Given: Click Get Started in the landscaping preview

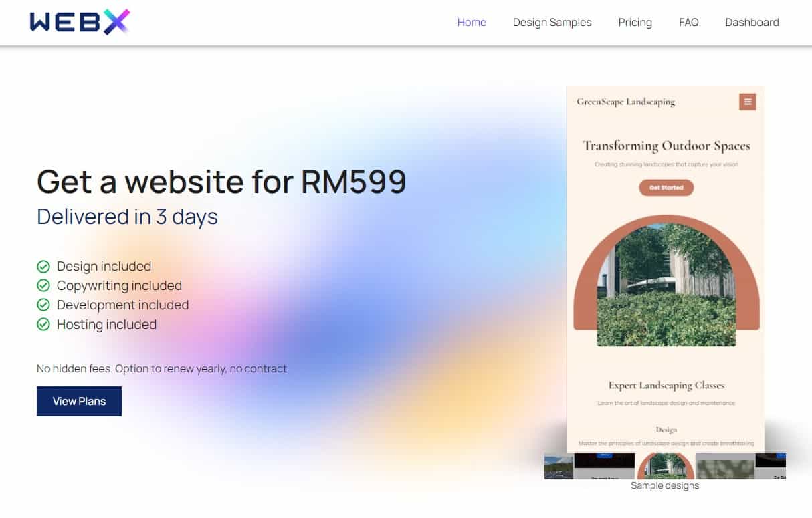Looking at the screenshot, I should (666, 188).
